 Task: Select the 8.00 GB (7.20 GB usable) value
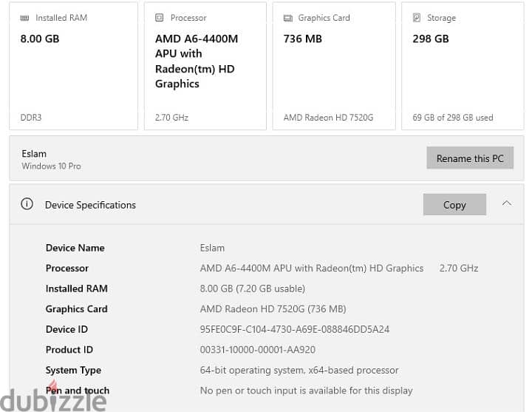pos(253,288)
